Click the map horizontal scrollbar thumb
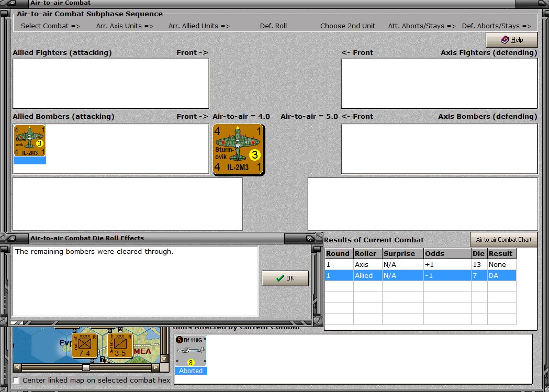This screenshot has height=392, width=549. [x=86, y=367]
